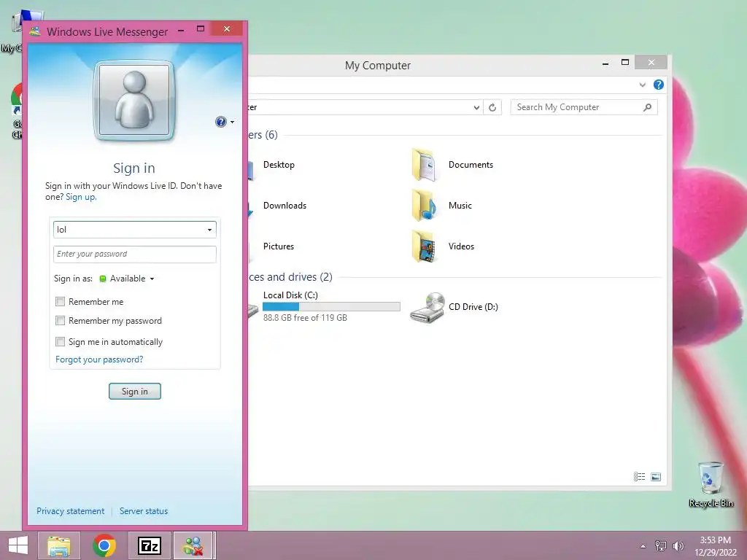Image resolution: width=747 pixels, height=560 pixels.
Task: Open the Windows Start button
Action: (x=18, y=545)
